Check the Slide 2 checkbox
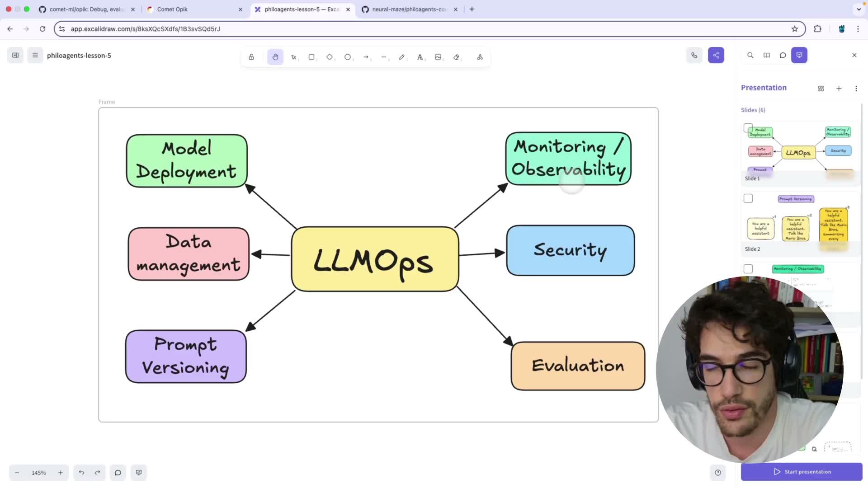Screen dimensions: 868x488 (x=748, y=199)
